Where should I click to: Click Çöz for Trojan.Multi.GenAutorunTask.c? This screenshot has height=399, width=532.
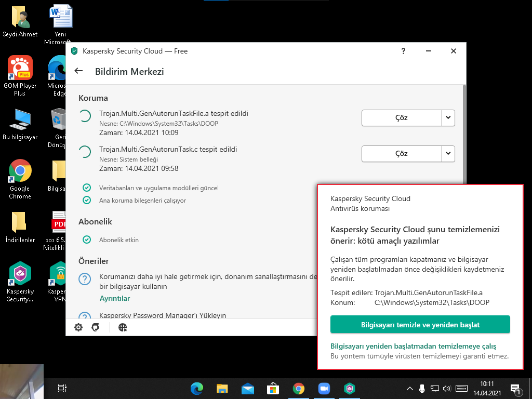point(402,154)
